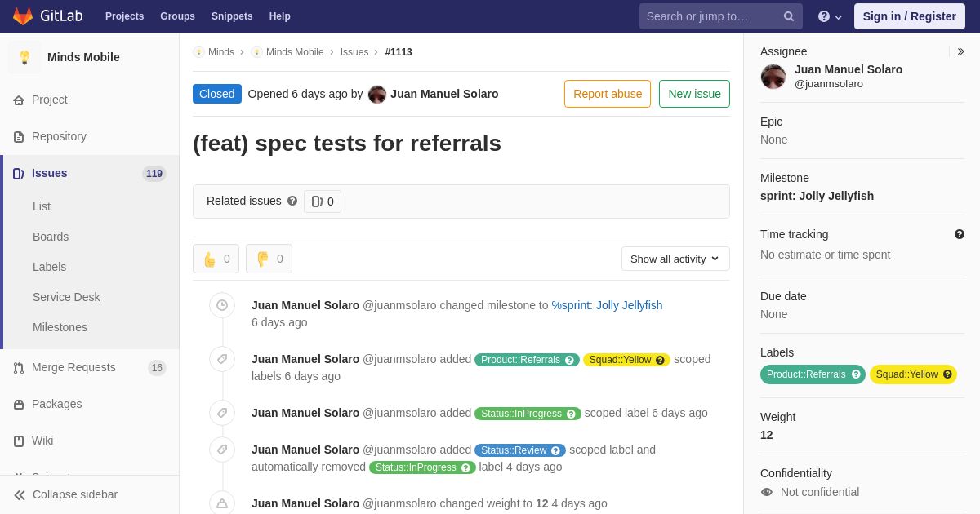Click the Product::Referrals label help icon in sidebar

click(856, 374)
